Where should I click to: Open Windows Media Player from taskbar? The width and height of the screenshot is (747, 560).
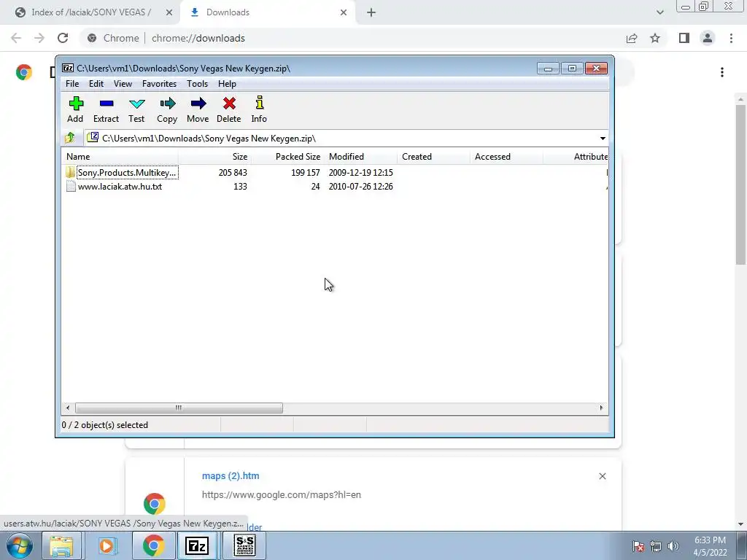click(107, 545)
